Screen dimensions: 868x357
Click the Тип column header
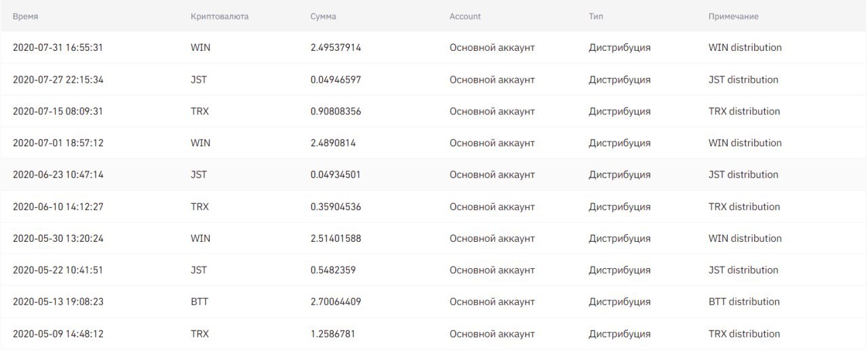(596, 16)
